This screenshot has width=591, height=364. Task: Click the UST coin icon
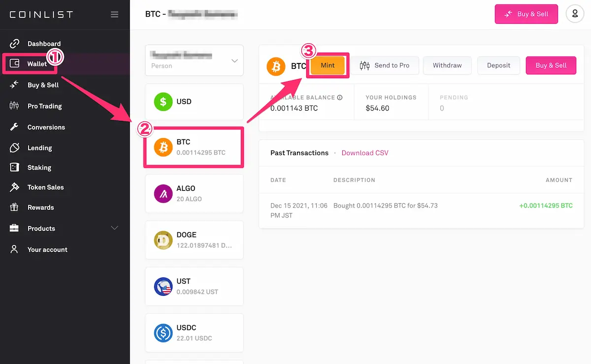(163, 286)
